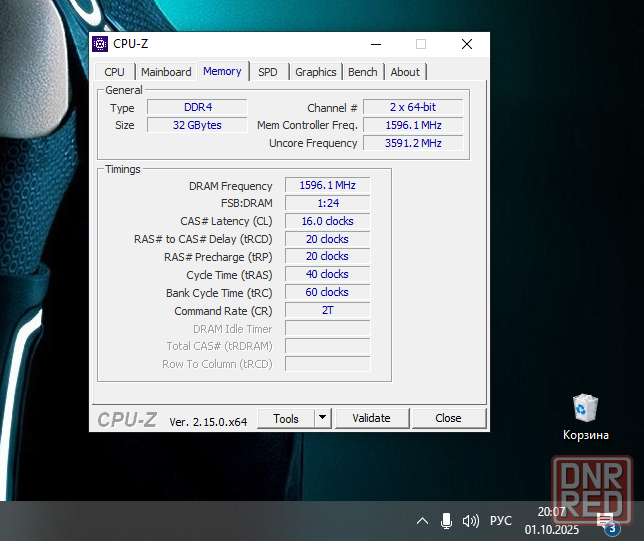Select the SPD tab
Screen dimensions: 644x541
point(268,72)
